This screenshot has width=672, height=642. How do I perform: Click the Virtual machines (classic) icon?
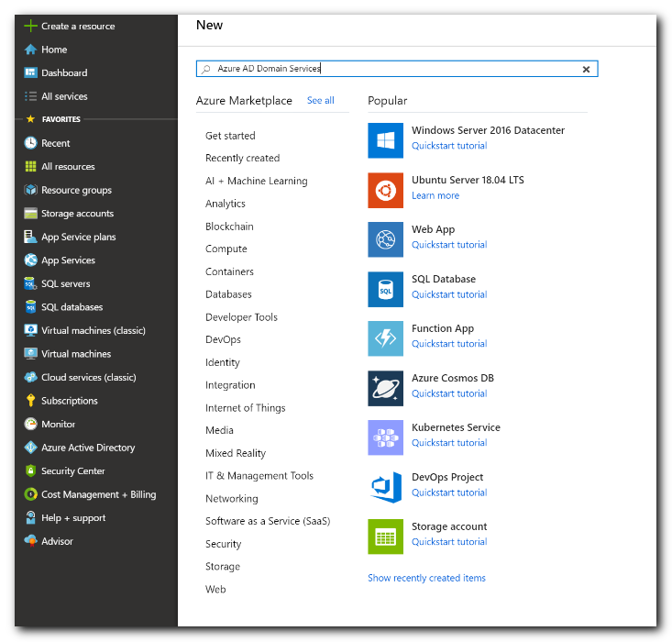30,330
